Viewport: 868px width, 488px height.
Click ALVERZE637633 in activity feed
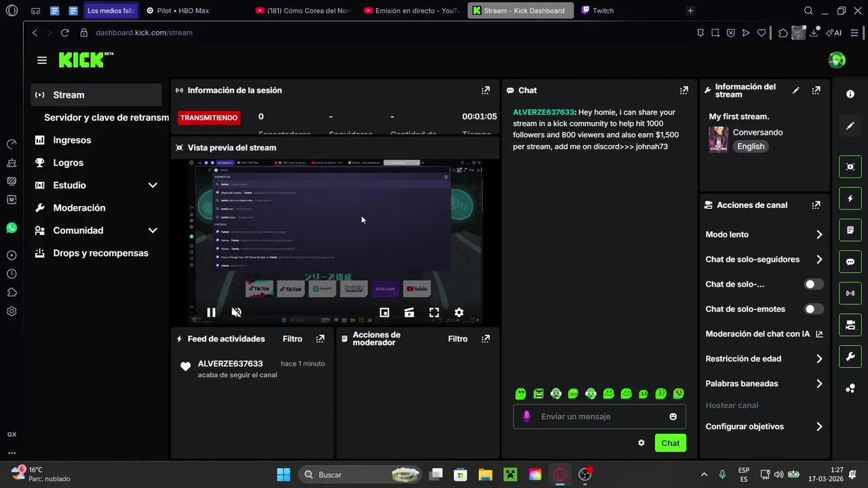(x=231, y=364)
